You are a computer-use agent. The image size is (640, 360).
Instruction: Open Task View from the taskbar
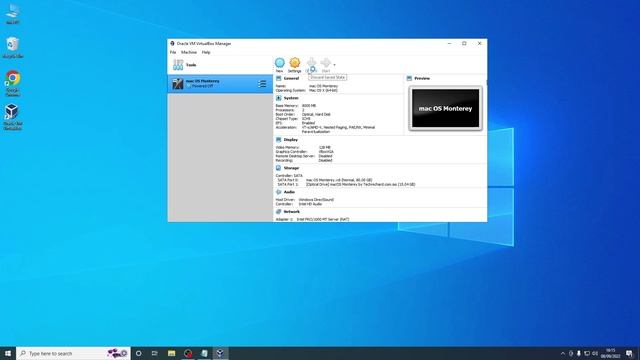pos(155,353)
